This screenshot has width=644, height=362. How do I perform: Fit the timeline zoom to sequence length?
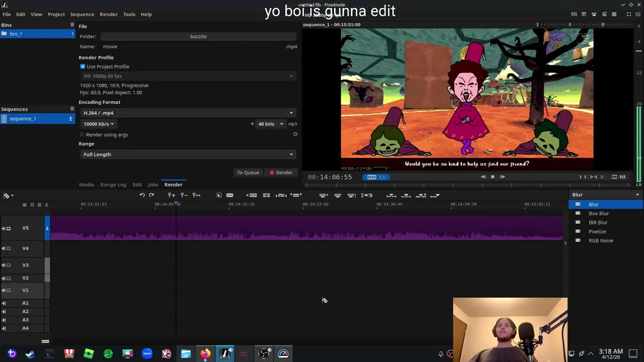tap(197, 195)
